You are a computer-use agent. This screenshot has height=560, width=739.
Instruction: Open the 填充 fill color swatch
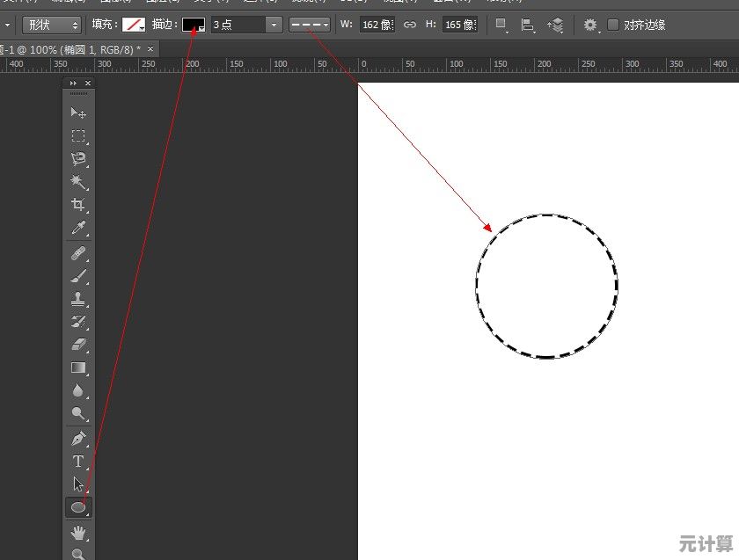pyautogui.click(x=134, y=25)
